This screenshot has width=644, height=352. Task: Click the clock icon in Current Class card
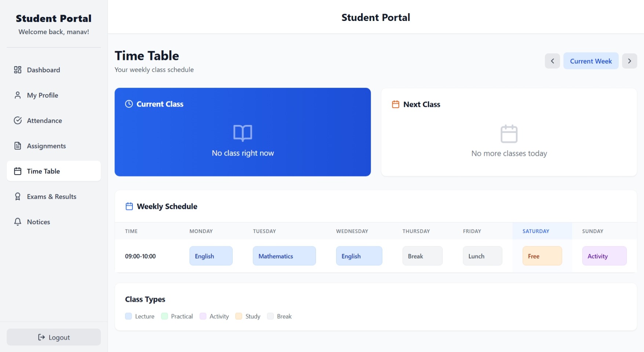(x=129, y=104)
